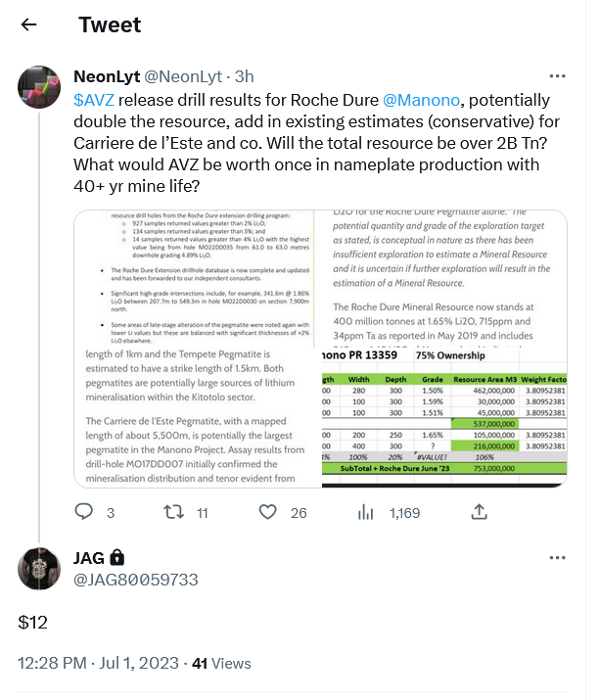Open NeonLyt's profile avatar
600x700 pixels.
[38, 87]
